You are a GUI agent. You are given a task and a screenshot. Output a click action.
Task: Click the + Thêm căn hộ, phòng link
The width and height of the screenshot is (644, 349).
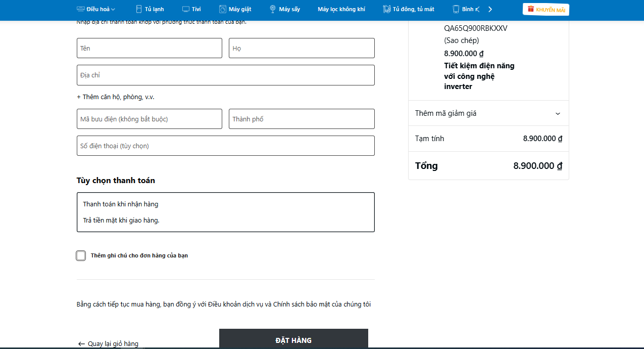pyautogui.click(x=112, y=97)
